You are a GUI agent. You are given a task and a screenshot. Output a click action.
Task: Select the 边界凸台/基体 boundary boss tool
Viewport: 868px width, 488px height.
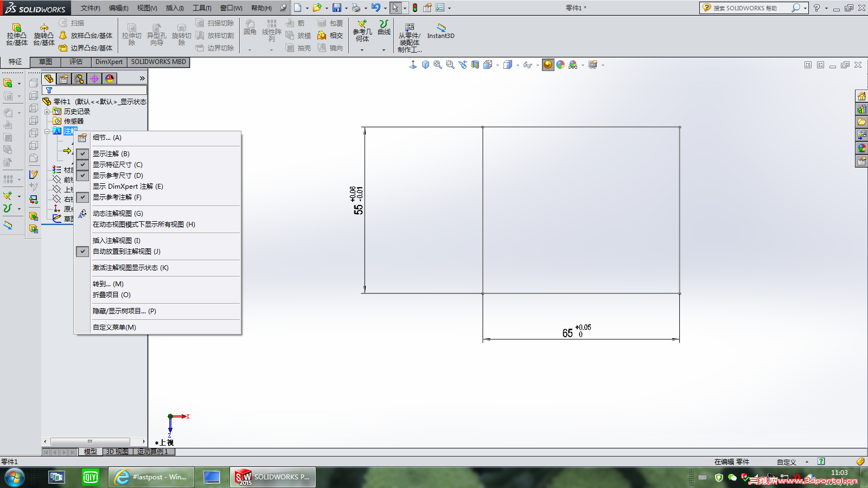(x=86, y=48)
